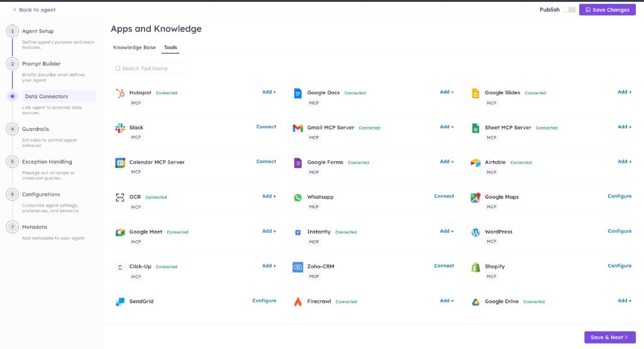Click the search magnifier icon
Image resolution: width=644 pixels, height=349 pixels.
118,69
